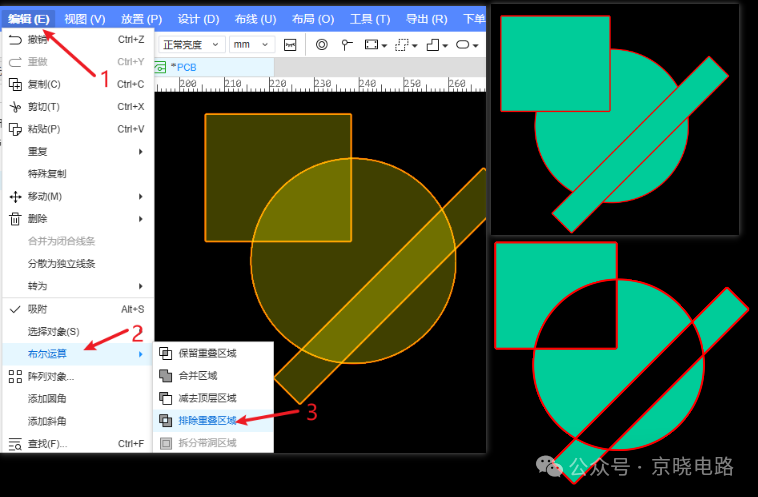758x497 pixels.
Task: Select 减去顶层区域 boolean option
Action: 213,398
